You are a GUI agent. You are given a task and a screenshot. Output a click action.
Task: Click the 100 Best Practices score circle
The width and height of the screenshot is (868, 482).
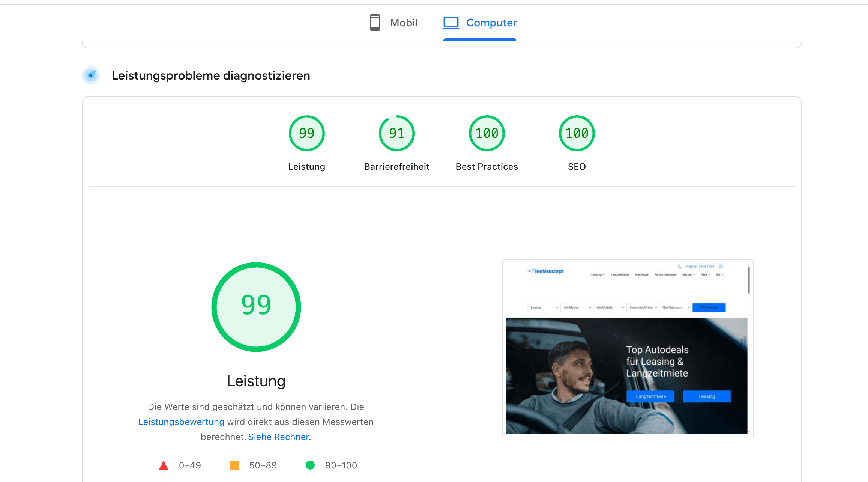point(487,133)
